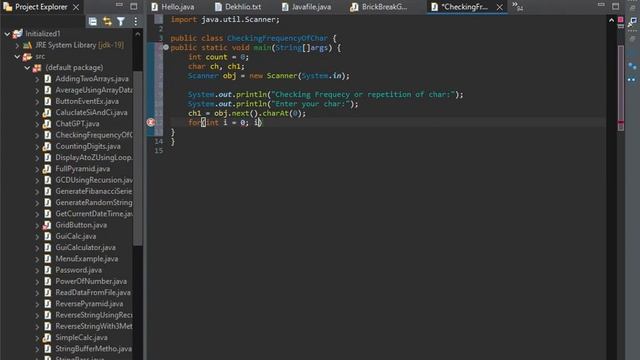
Task: Expand the ButtonEventEx.java node
Action: [x=37, y=102]
